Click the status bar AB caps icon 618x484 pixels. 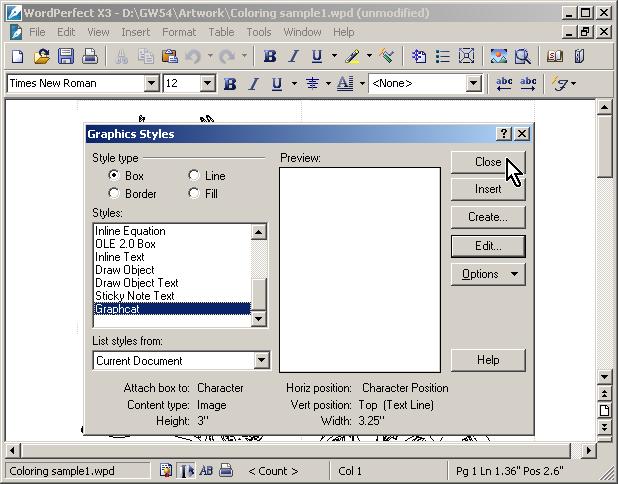coord(206,470)
